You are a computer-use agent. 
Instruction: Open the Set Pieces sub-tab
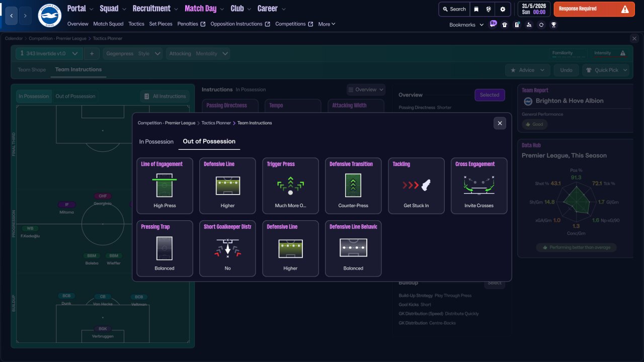click(x=161, y=24)
